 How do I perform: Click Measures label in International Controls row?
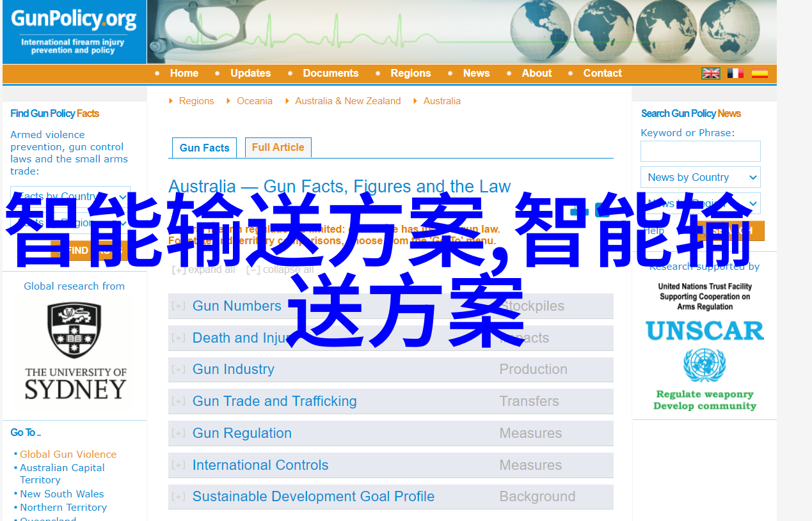[x=531, y=465]
